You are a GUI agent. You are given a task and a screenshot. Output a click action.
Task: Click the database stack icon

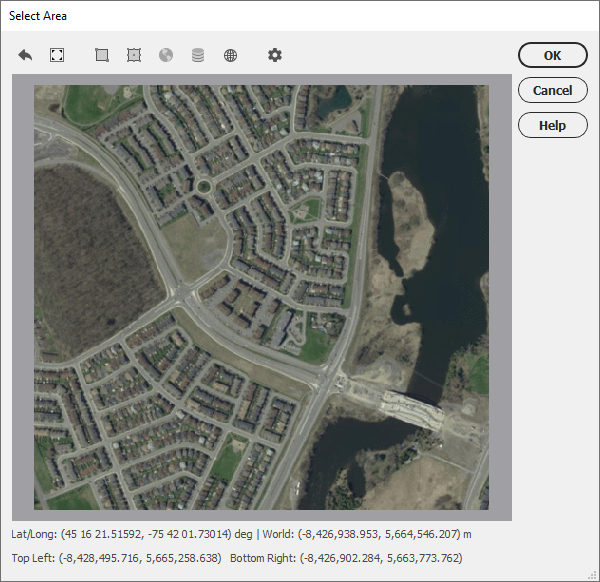click(x=198, y=55)
